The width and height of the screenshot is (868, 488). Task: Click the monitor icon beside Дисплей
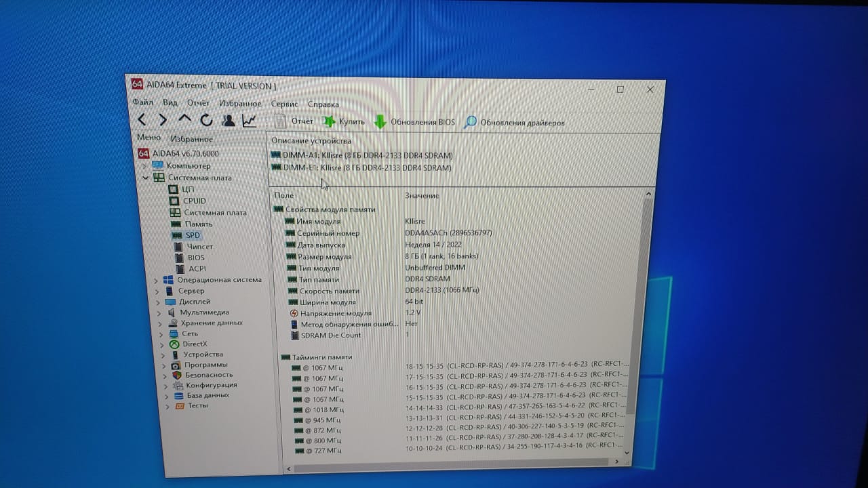click(x=170, y=302)
